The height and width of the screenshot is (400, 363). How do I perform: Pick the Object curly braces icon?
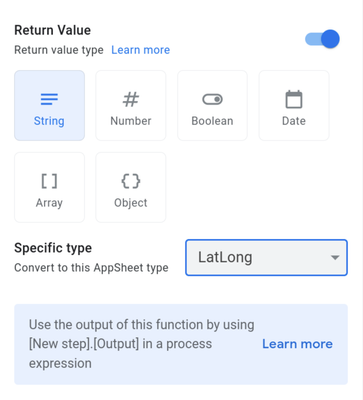click(x=131, y=181)
